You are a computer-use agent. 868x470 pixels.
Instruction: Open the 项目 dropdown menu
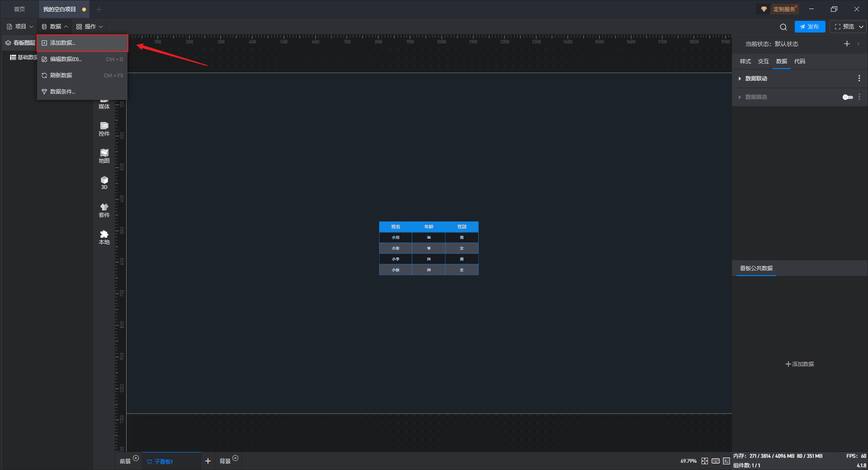coord(20,27)
